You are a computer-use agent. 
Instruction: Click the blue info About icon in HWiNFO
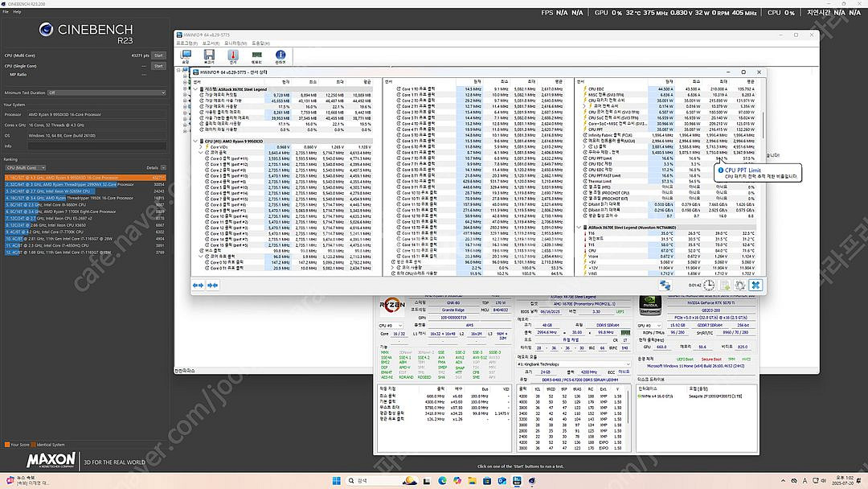click(x=280, y=56)
